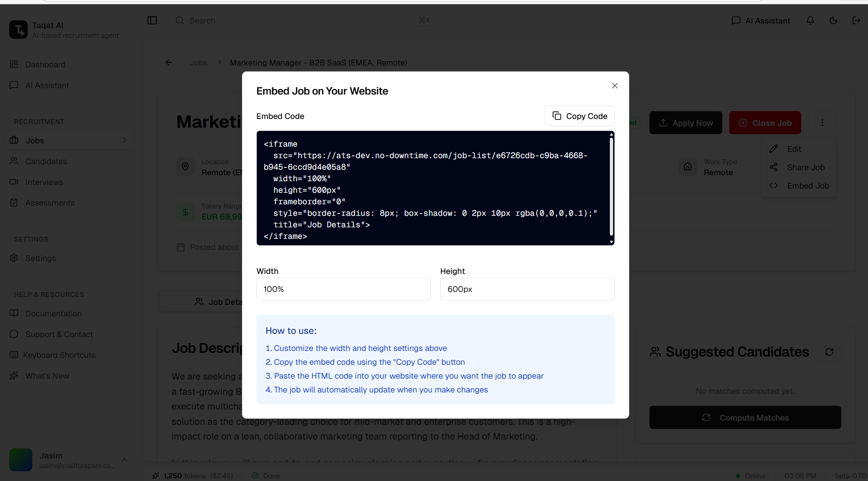Toggle dark mode

[x=833, y=20]
